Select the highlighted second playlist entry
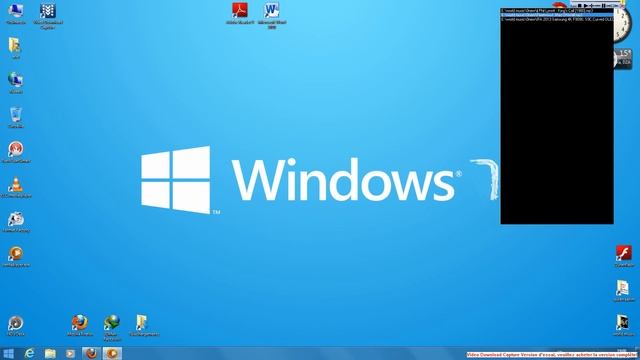This screenshot has height=360, width=640. (x=557, y=15)
